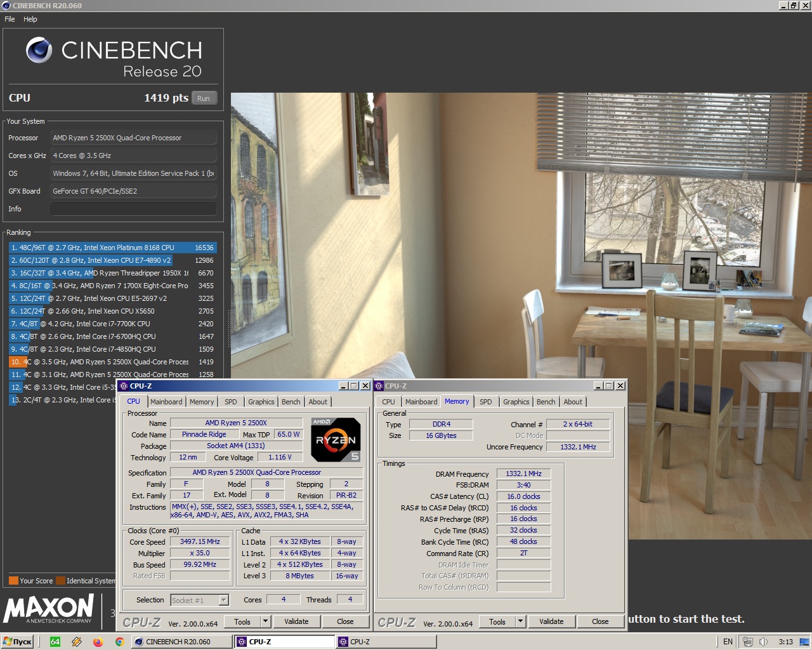This screenshot has width=812, height=650.
Task: Open Bench tab in the CPU-Z Processor window
Action: 291,402
